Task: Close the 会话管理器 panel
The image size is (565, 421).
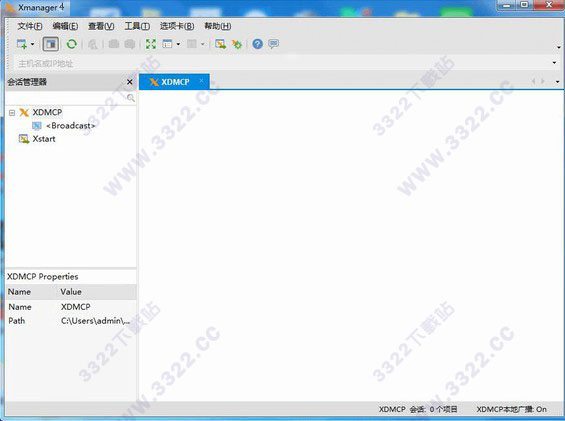Action: coord(130,82)
